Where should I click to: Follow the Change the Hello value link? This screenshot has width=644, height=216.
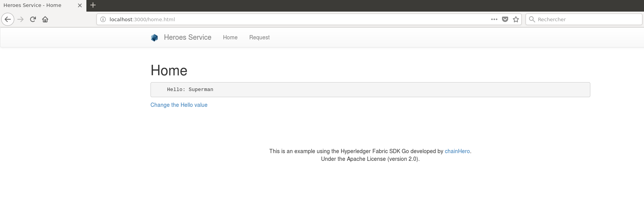click(x=179, y=105)
